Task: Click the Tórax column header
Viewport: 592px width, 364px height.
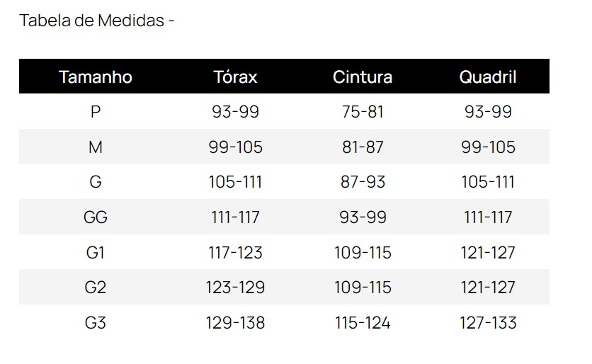Action: [235, 76]
